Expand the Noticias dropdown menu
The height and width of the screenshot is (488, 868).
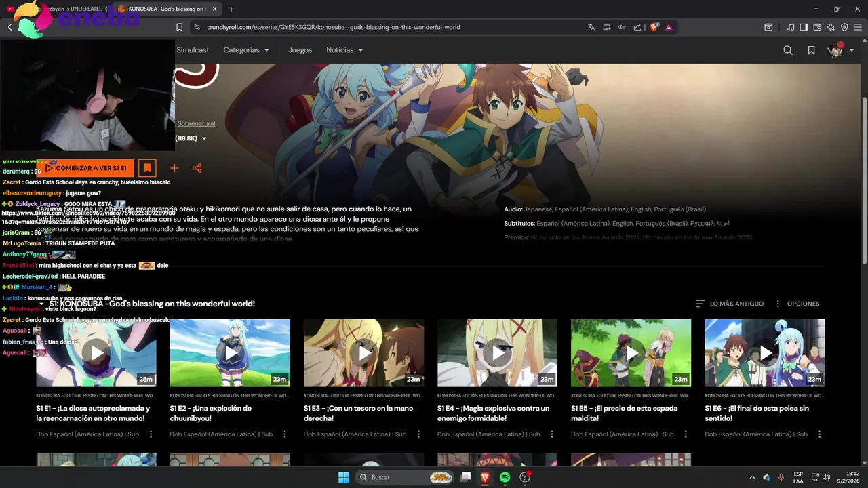click(344, 50)
